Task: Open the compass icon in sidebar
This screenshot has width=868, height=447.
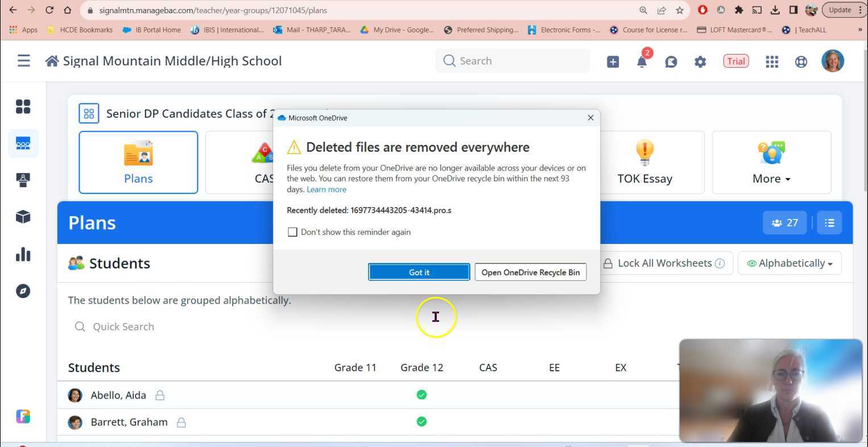Action: 23,291
